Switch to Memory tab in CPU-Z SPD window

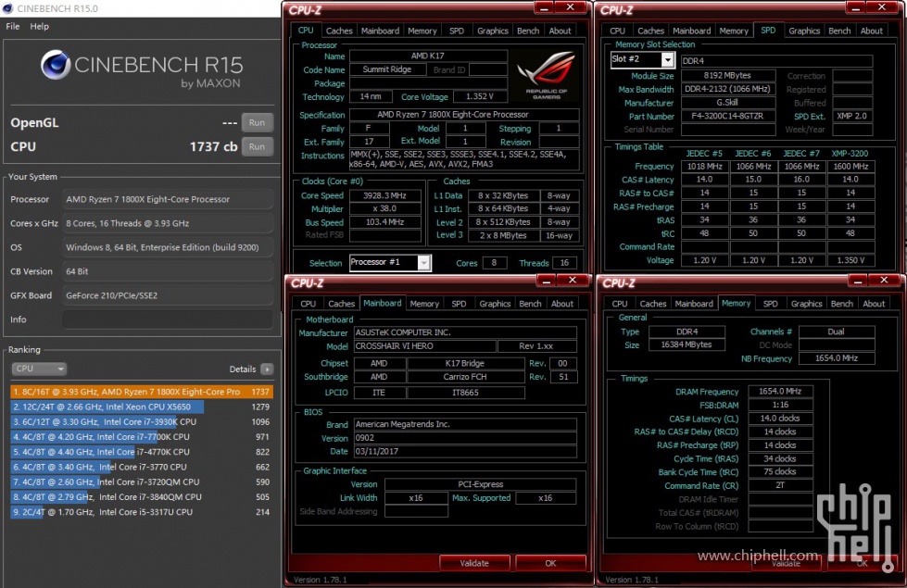(x=734, y=31)
